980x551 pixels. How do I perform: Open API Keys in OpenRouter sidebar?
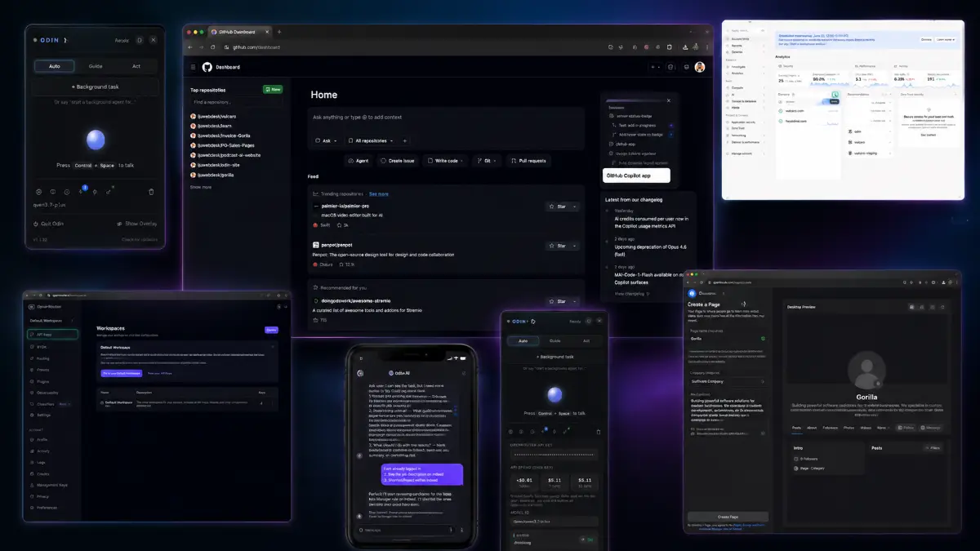[52, 335]
